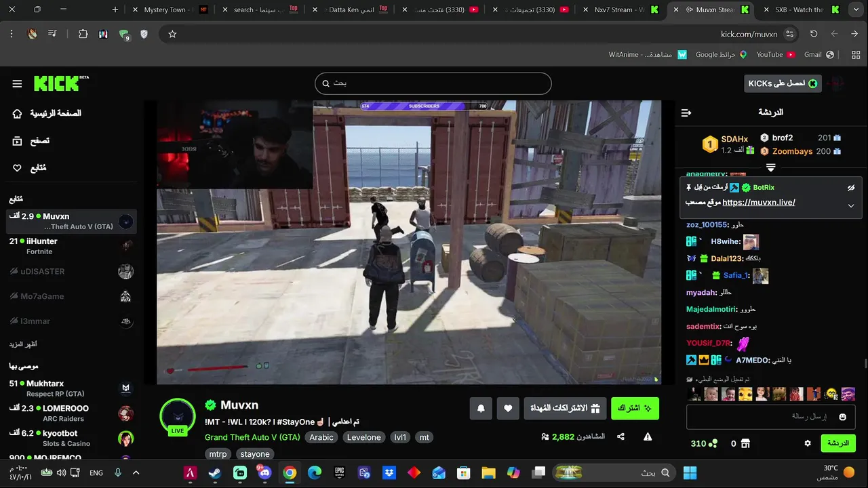Screen dimensions: 868x488
Task: Expand the show more followed channels link
Action: tap(23, 344)
